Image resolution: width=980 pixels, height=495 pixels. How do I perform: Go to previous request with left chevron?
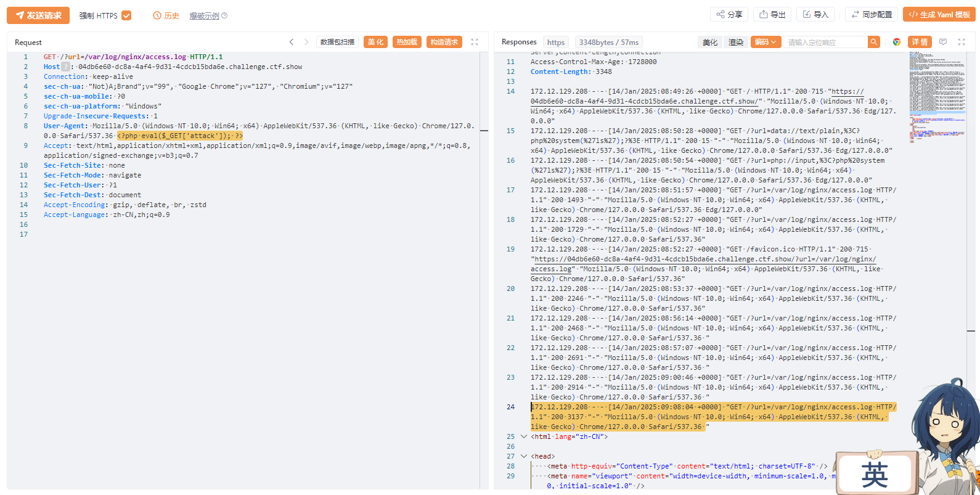292,42
